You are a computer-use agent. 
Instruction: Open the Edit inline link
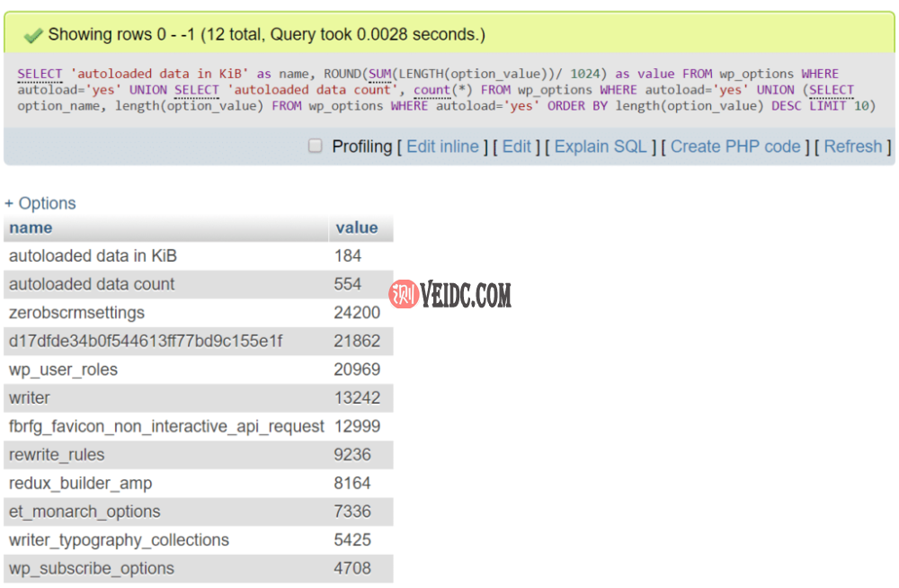442,147
